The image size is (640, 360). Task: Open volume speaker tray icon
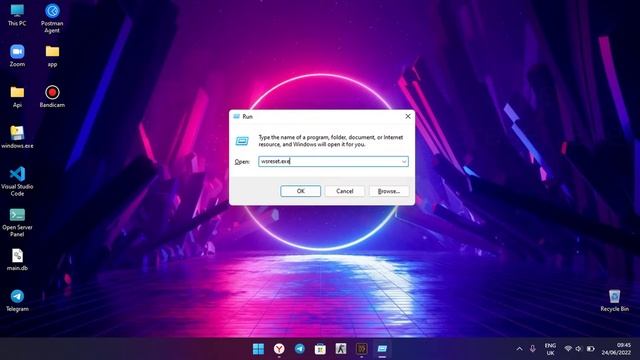coord(578,349)
